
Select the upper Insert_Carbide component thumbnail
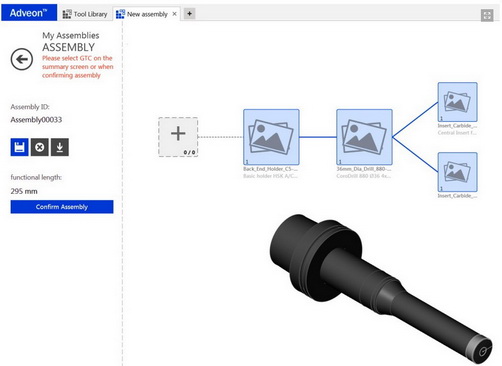pos(457,102)
